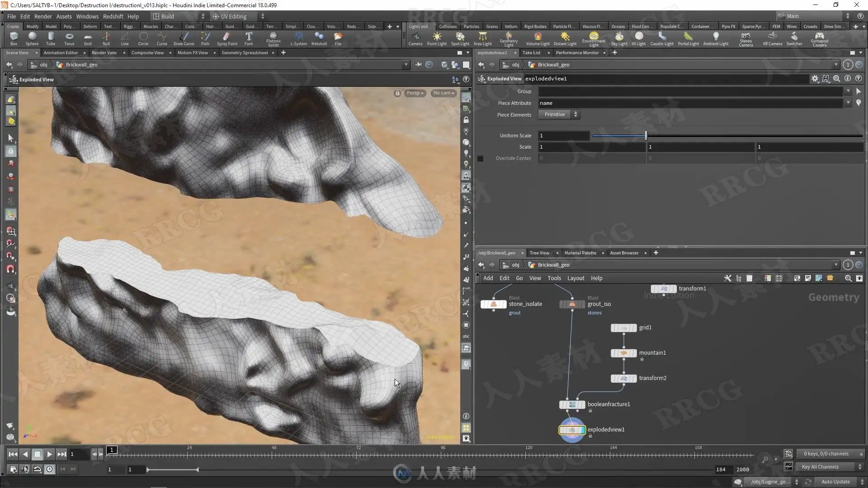Open the Redshift menu
This screenshot has height=488, width=868.
[x=113, y=16]
